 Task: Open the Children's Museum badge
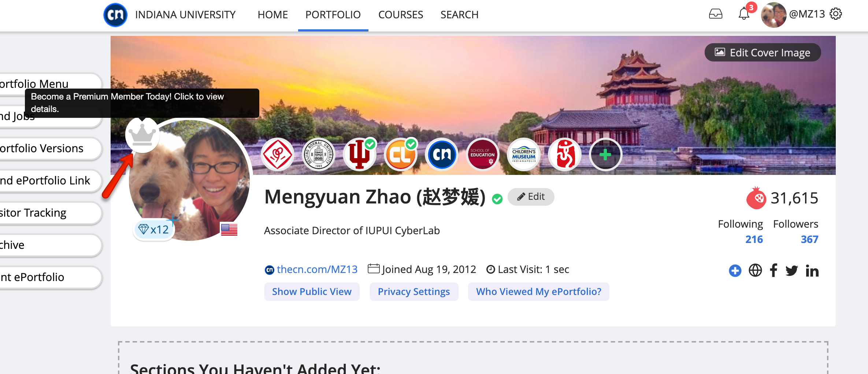(x=524, y=154)
